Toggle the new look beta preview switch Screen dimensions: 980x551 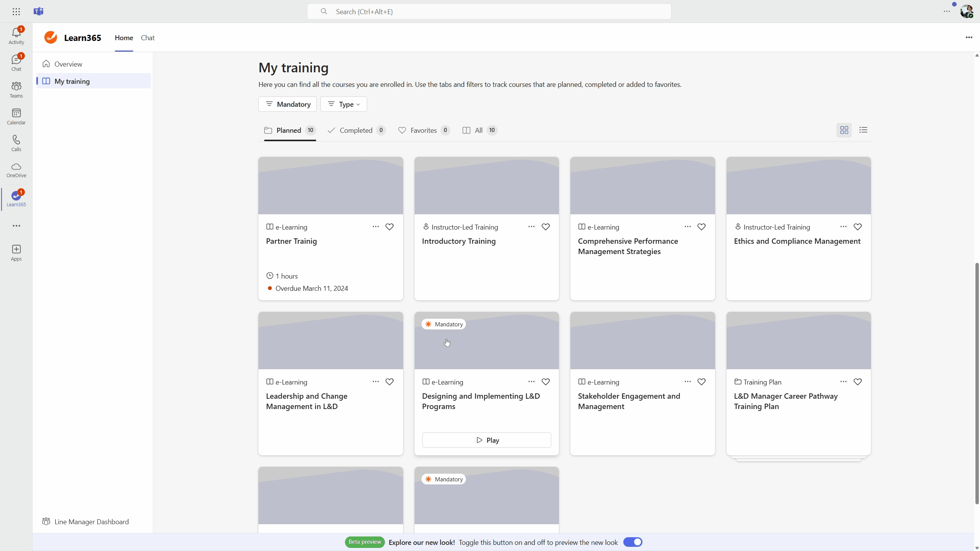click(x=633, y=542)
